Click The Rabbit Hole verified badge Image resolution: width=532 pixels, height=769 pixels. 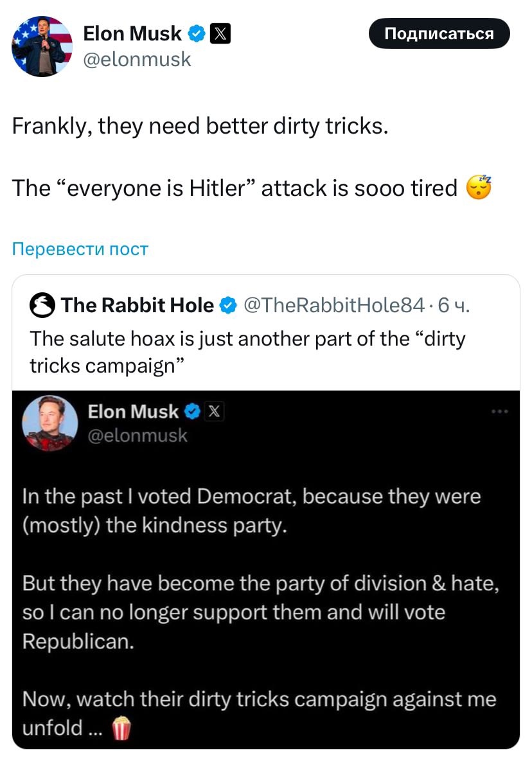click(227, 306)
